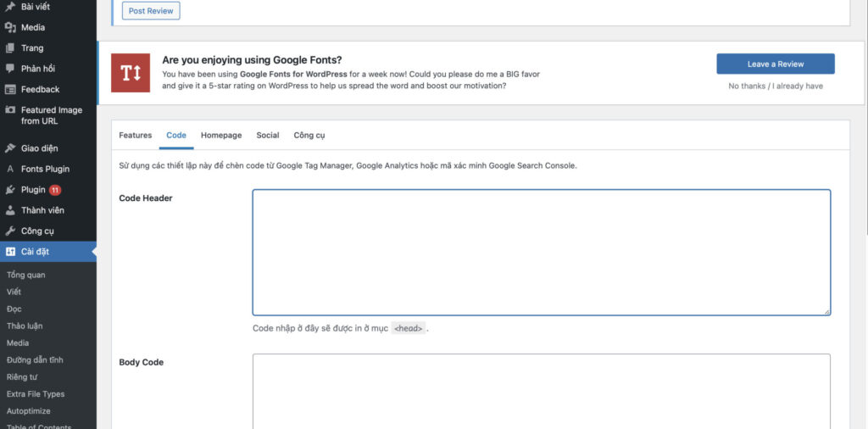Click the pin icon beside Bài viết
Image resolution: width=868 pixels, height=429 pixels.
(x=10, y=7)
